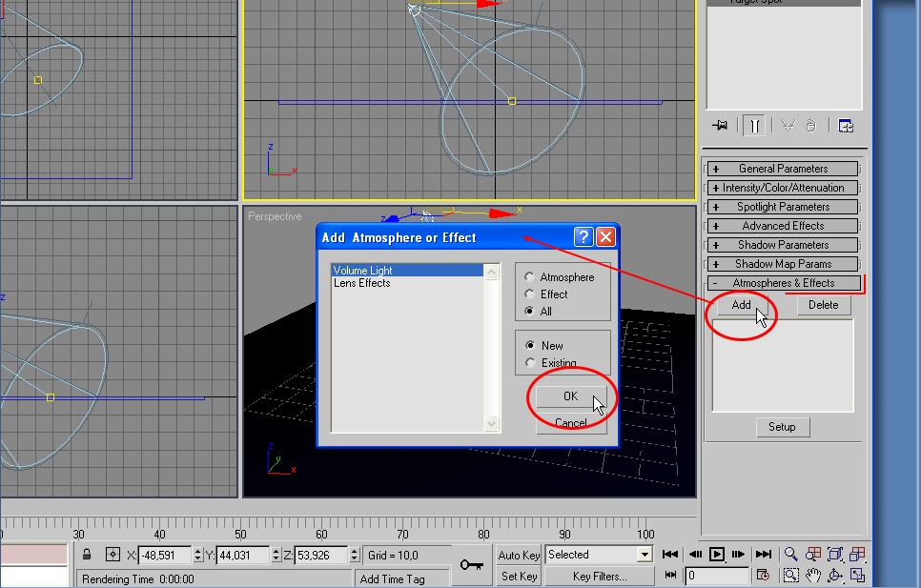921x588 pixels.
Task: Open the Time Configuration icon
Action: point(763,575)
